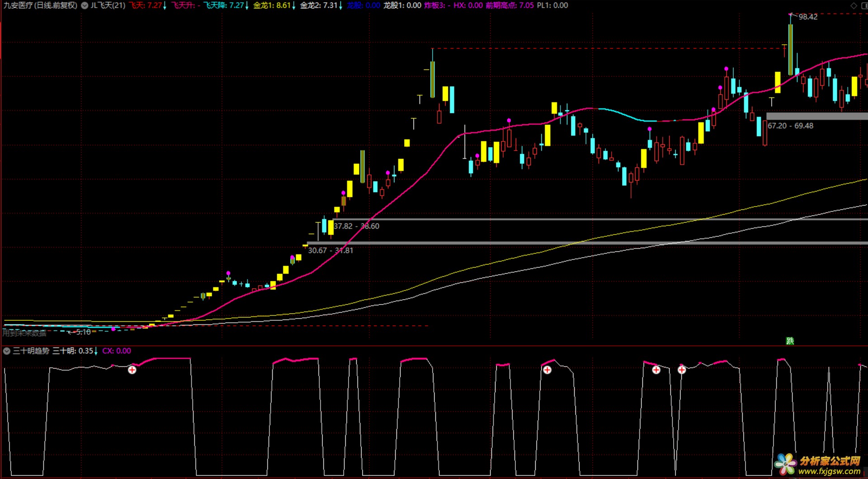Screen dimensions: 868x479
Task: Click the 用到未来数据 notice text
Action: 24,333
